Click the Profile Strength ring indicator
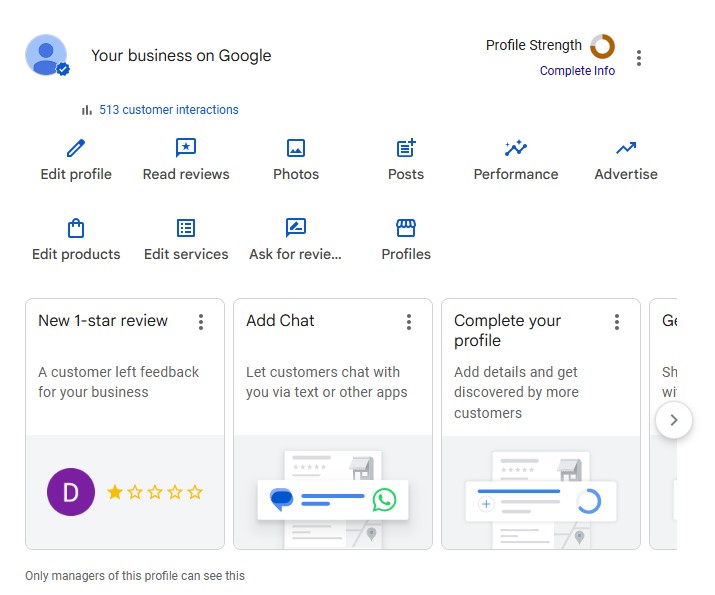The width and height of the screenshot is (715, 595). click(x=602, y=47)
